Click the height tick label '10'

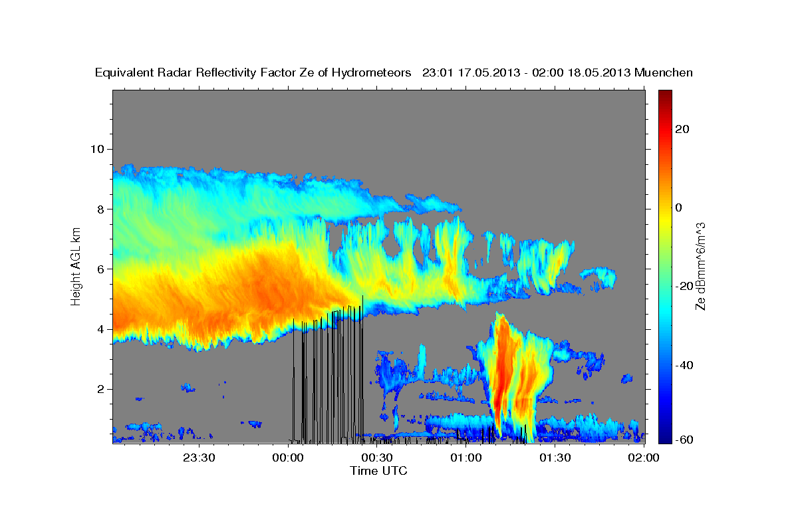point(98,149)
